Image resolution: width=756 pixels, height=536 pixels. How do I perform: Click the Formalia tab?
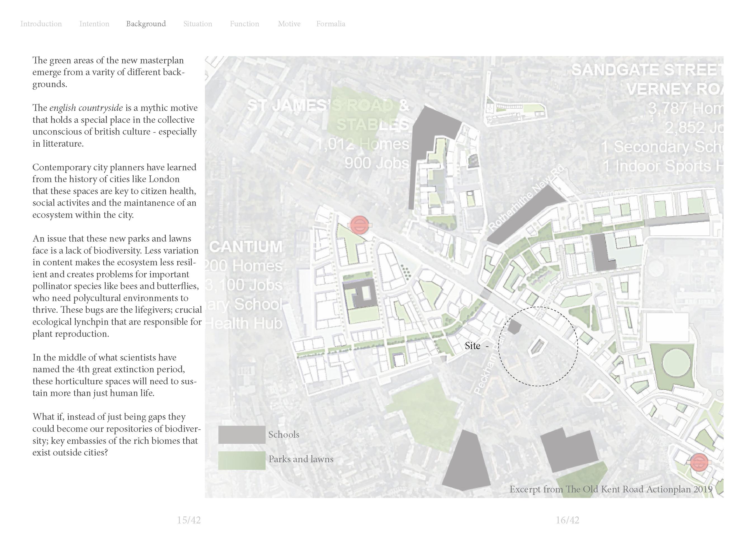pyautogui.click(x=330, y=24)
